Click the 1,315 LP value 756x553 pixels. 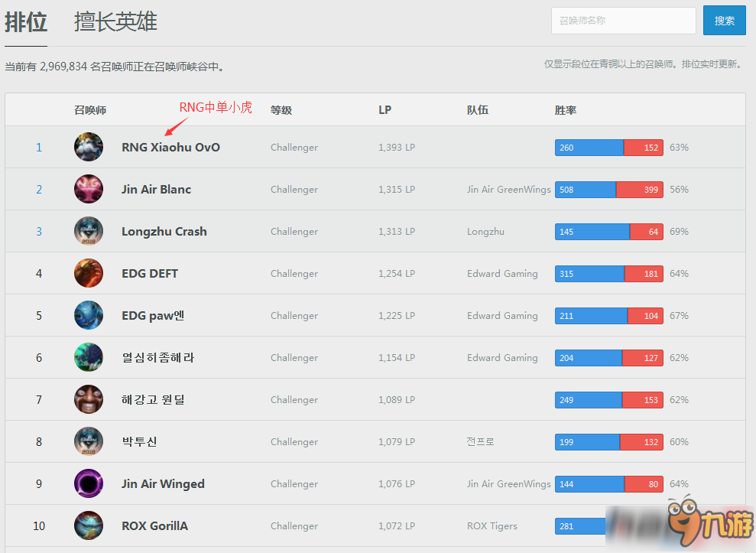click(x=397, y=189)
